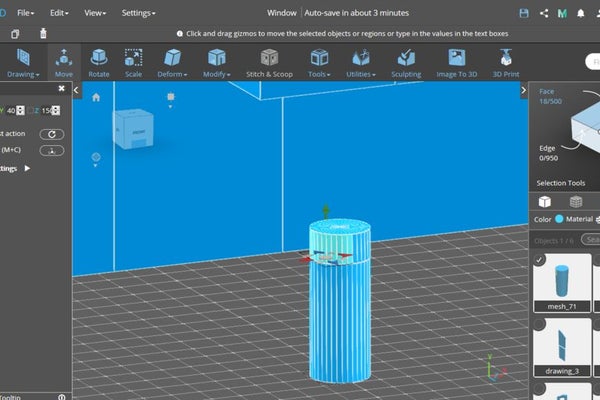
Task: Launch the Sculpting tool
Action: coord(405,62)
